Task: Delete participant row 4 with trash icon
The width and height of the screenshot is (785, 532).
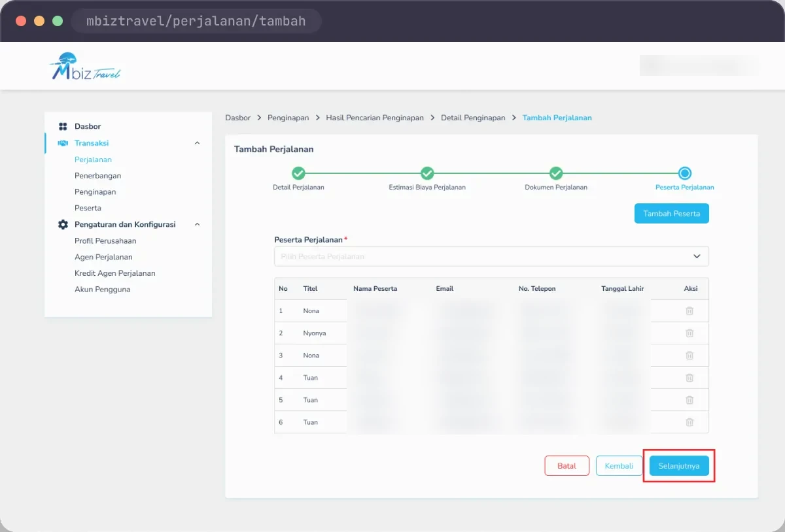Action: point(689,378)
